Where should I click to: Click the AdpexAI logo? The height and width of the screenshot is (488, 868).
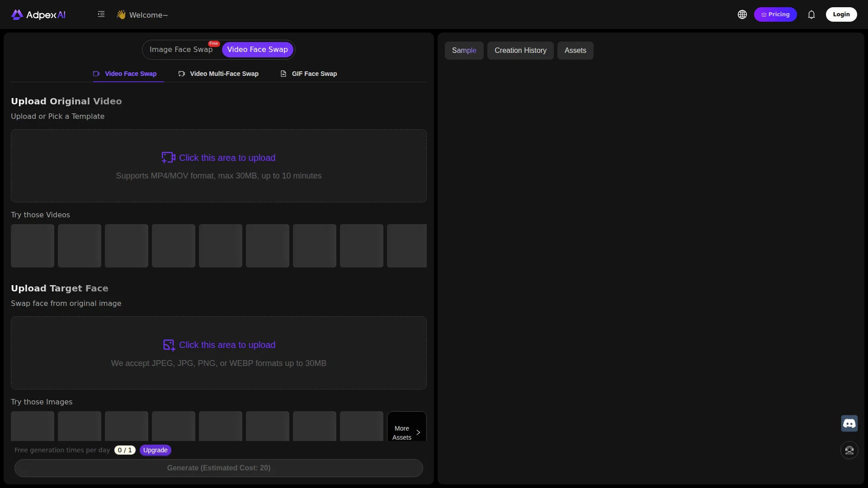pos(38,14)
